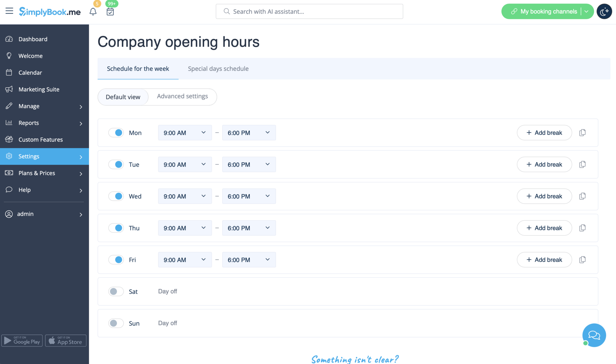Turn on Sunday availability
The image size is (616, 364).
[x=116, y=323]
